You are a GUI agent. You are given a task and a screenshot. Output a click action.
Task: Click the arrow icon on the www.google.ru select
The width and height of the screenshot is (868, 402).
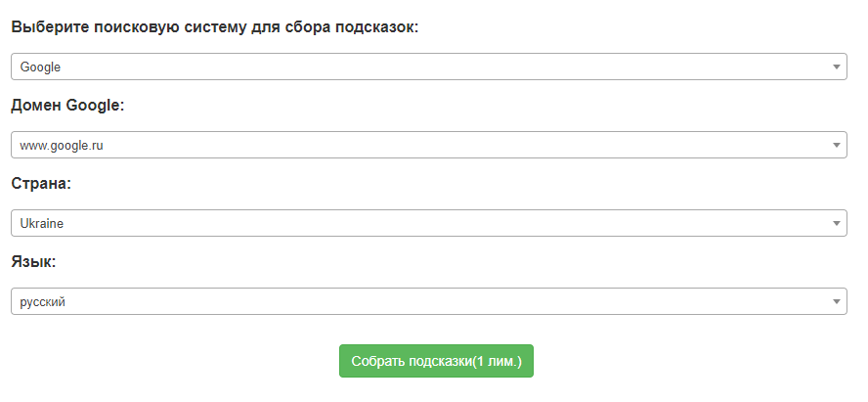pos(837,145)
